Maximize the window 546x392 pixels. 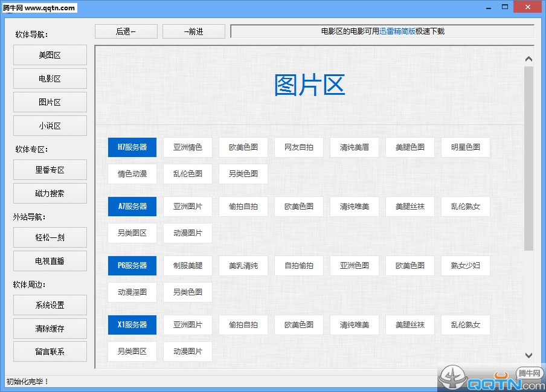(x=505, y=7)
